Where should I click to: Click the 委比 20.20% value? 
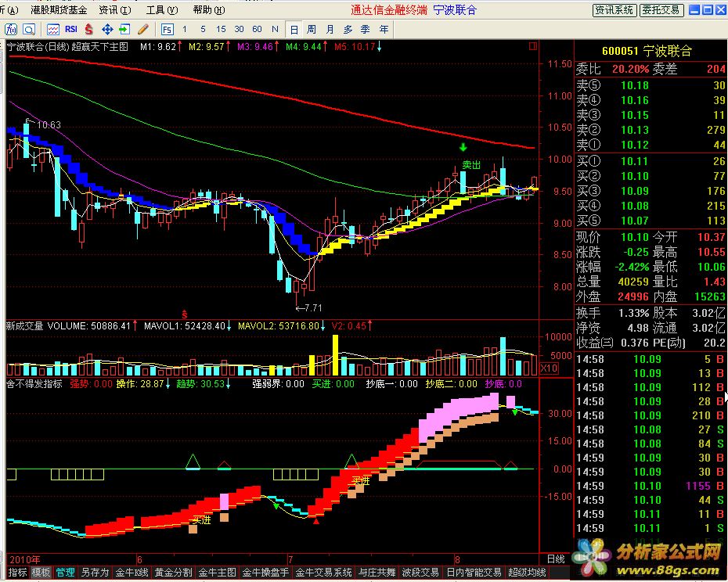630,69
